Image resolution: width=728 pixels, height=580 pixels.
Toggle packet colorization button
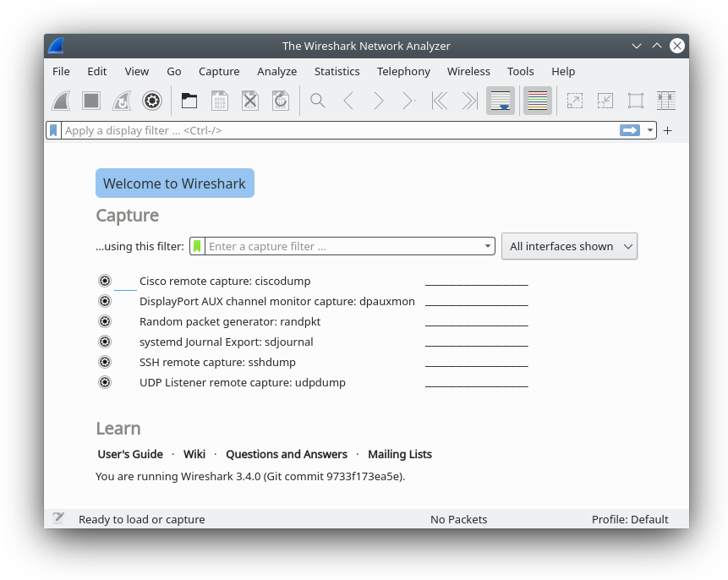pos(538,101)
